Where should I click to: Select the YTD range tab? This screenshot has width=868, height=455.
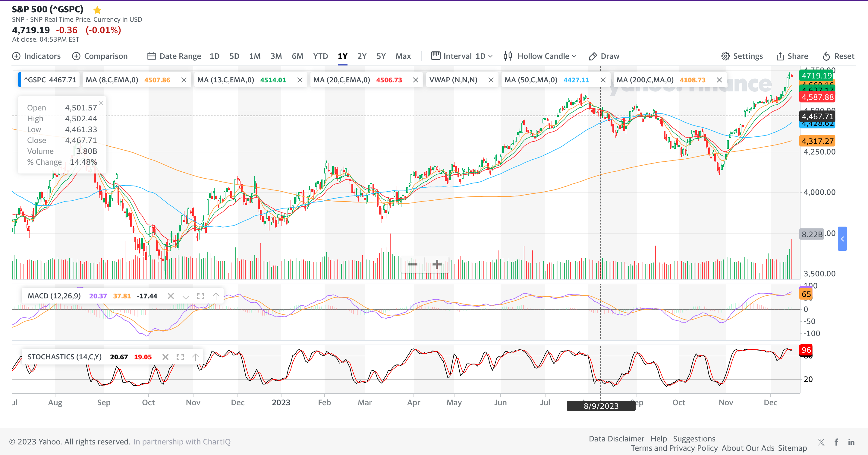point(320,56)
